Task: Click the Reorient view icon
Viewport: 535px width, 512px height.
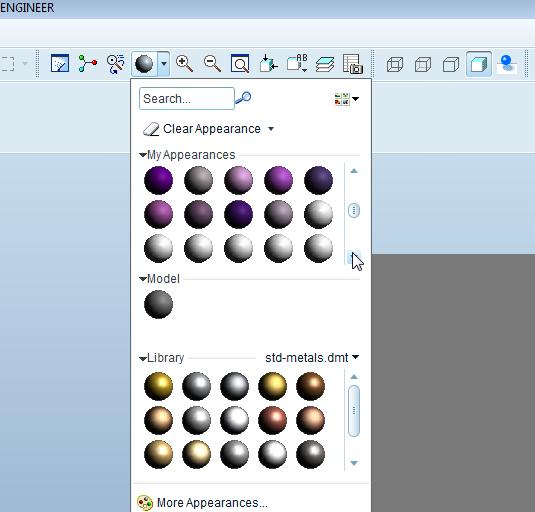Action: 269,64
